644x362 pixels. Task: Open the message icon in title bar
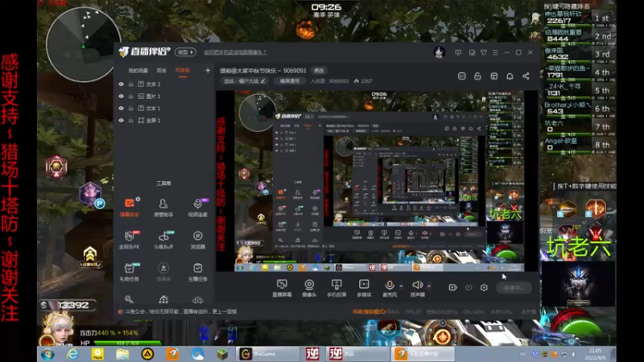pyautogui.click(x=458, y=52)
